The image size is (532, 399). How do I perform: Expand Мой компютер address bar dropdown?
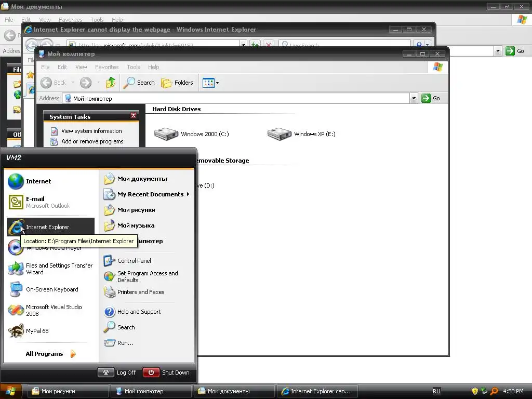tap(414, 98)
